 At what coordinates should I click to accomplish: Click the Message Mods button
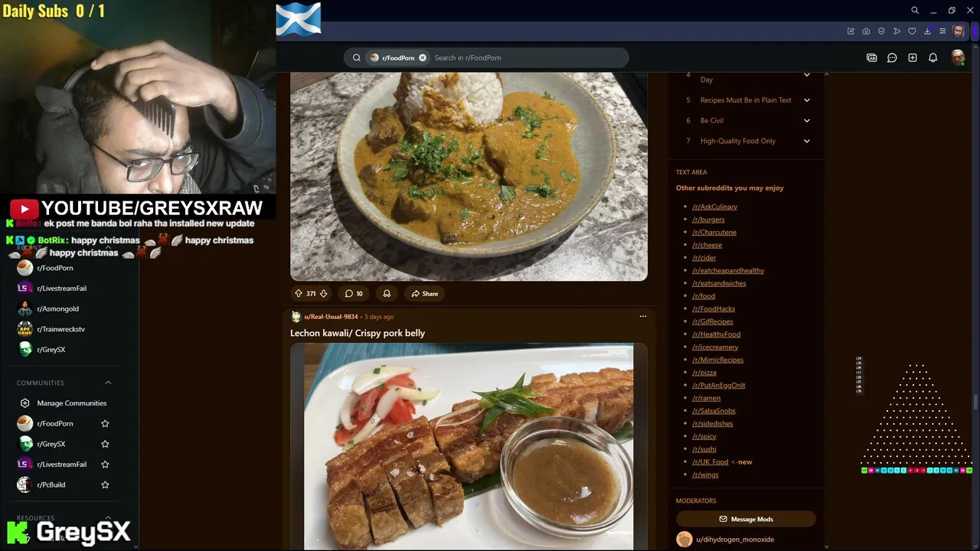(746, 519)
